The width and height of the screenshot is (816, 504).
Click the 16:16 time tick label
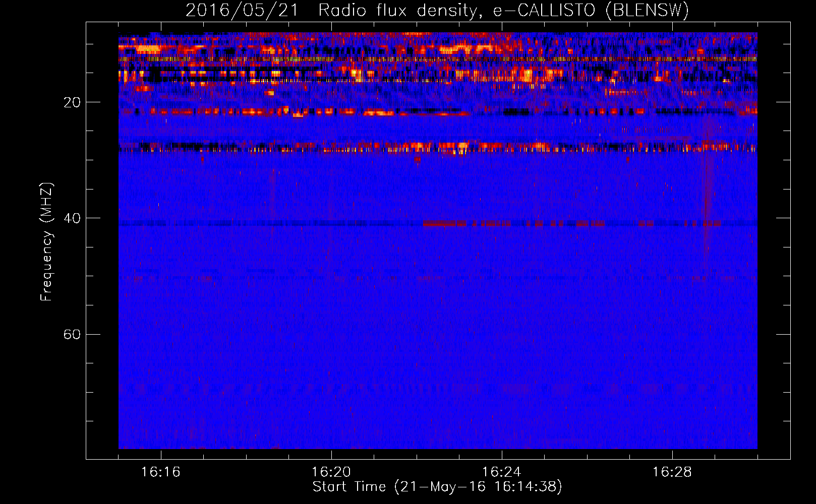point(161,472)
